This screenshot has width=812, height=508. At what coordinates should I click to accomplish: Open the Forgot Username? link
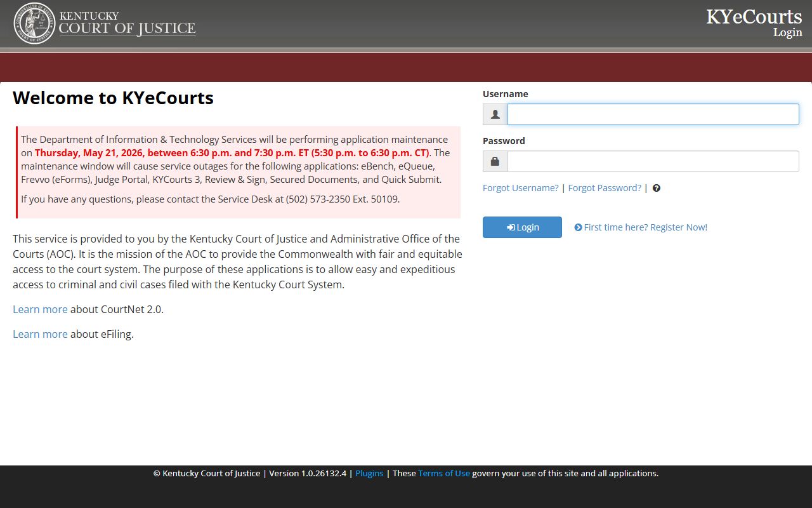521,188
